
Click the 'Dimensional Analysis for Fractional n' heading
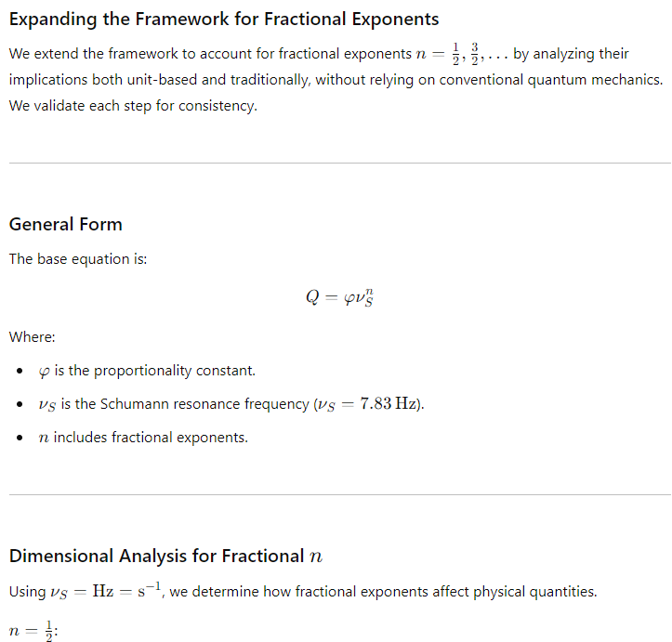[165, 556]
